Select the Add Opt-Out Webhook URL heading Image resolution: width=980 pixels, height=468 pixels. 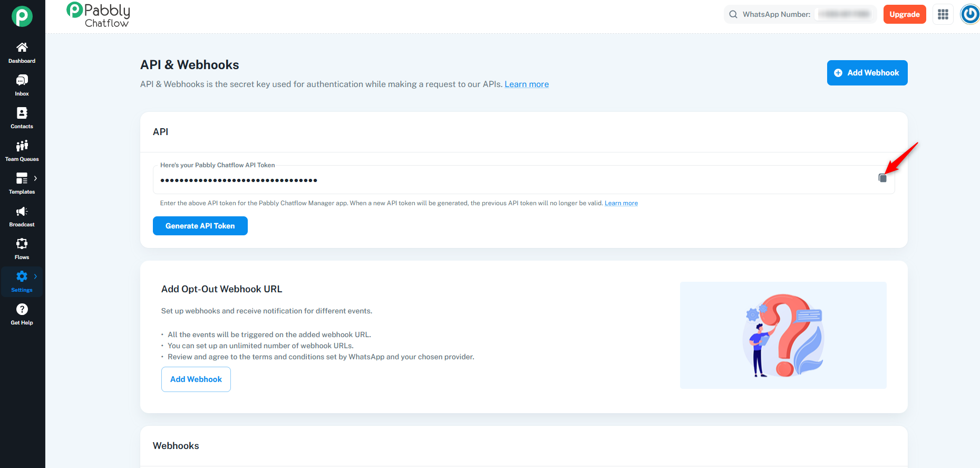coord(222,289)
